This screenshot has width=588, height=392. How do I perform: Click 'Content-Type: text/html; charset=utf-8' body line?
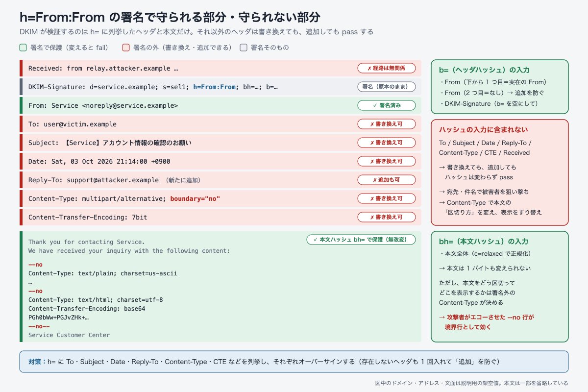(x=96, y=300)
